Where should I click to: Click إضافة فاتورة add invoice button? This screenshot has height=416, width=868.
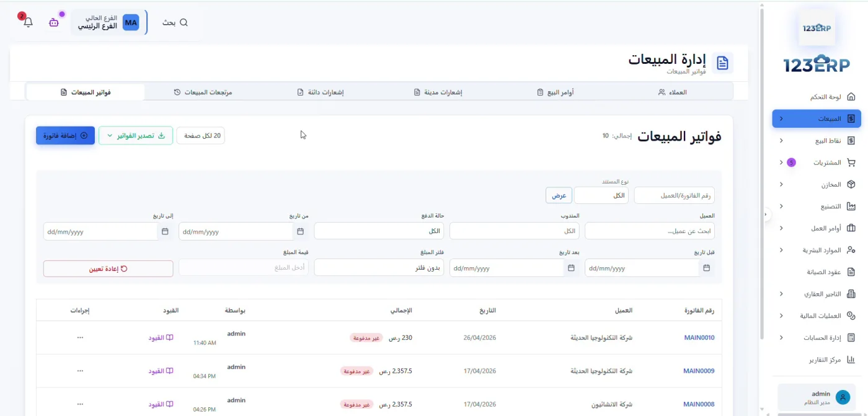pyautogui.click(x=65, y=136)
